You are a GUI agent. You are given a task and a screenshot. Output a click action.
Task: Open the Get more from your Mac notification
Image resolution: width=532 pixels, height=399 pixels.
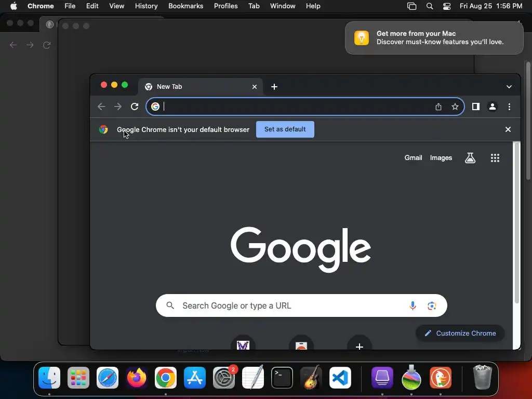(x=434, y=38)
